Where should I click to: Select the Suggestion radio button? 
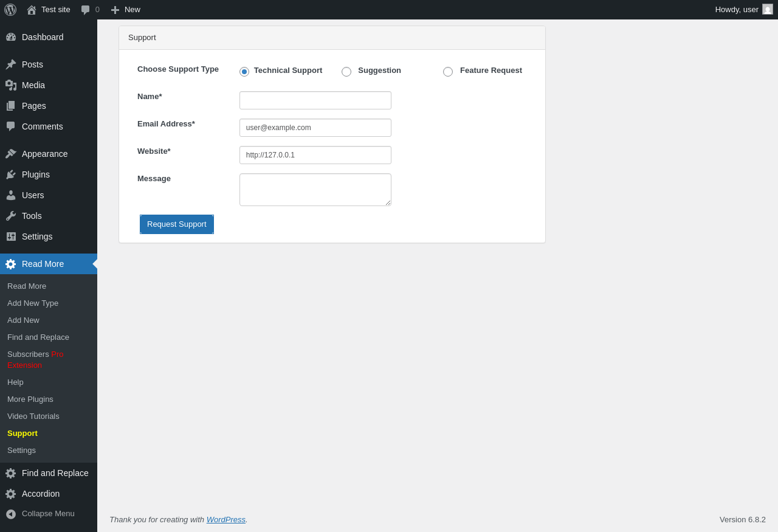pos(346,72)
